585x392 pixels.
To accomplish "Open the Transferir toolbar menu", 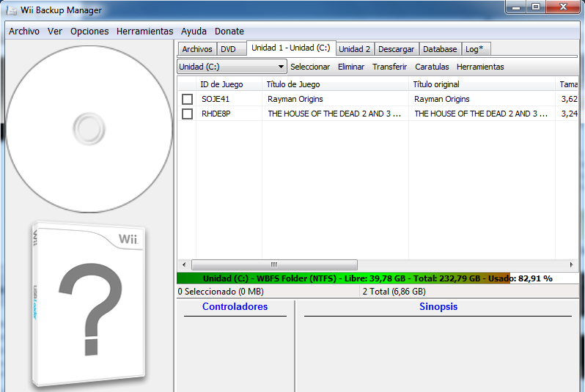I will click(x=389, y=67).
